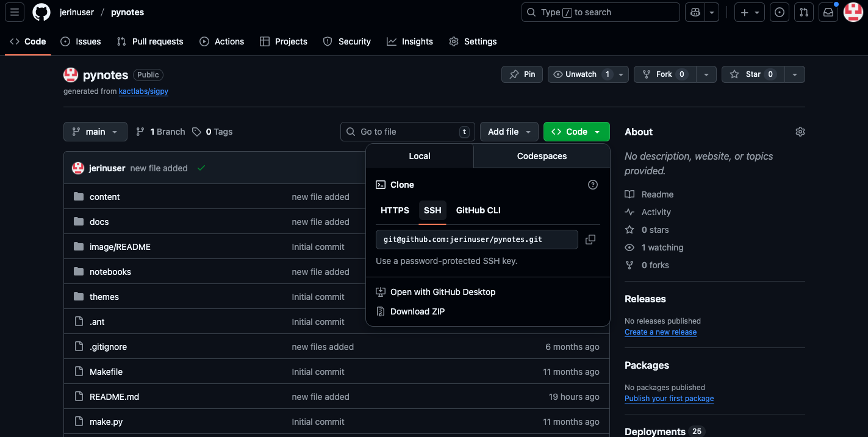Open the hamburger navigation menu
This screenshot has height=437, width=868.
(15, 12)
